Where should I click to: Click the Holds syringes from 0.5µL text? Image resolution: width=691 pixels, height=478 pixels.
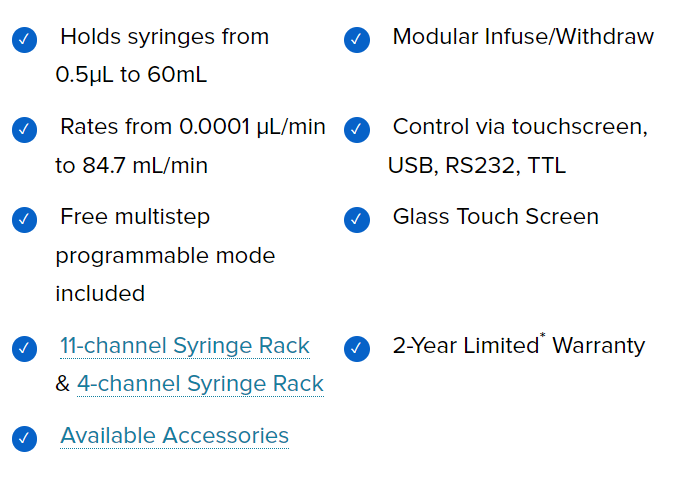(162, 56)
